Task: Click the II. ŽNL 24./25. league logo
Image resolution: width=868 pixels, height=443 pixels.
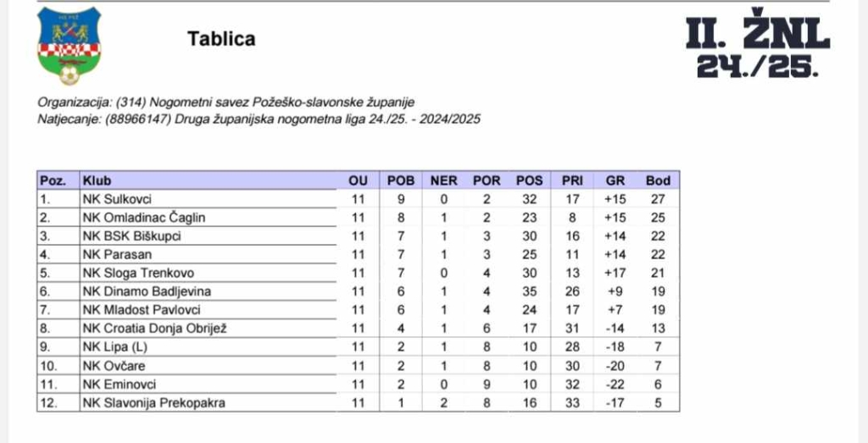Action: point(757,46)
